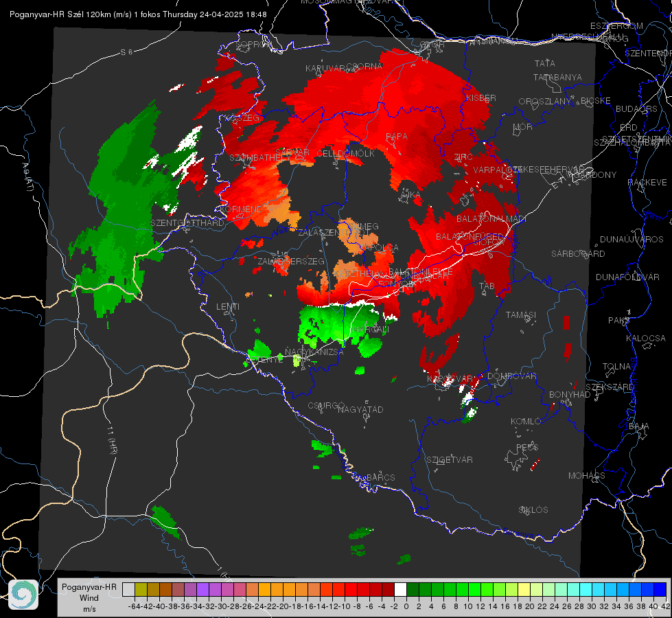Click the MOHÁCS city label
The image size is (672, 618).
[x=586, y=476]
